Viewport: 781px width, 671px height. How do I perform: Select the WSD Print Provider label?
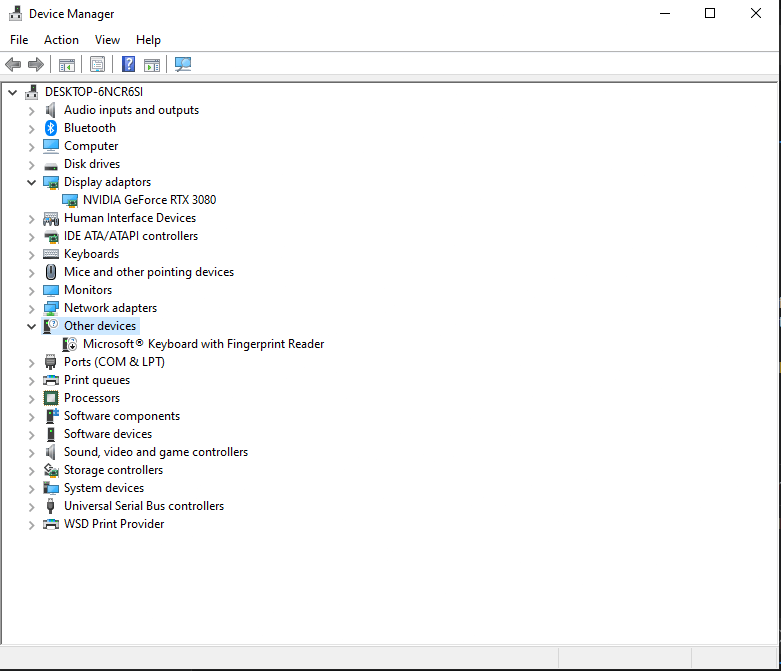click(x=114, y=524)
